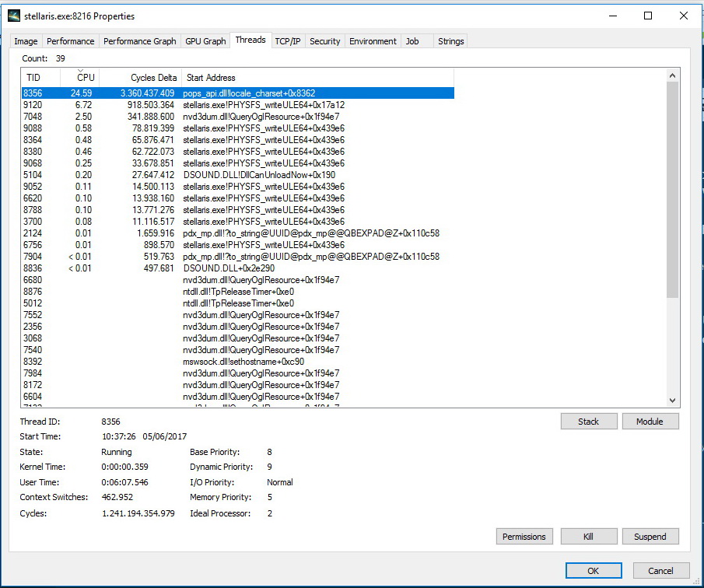704x588 pixels.
Task: Open the Security tab
Action: 325,41
